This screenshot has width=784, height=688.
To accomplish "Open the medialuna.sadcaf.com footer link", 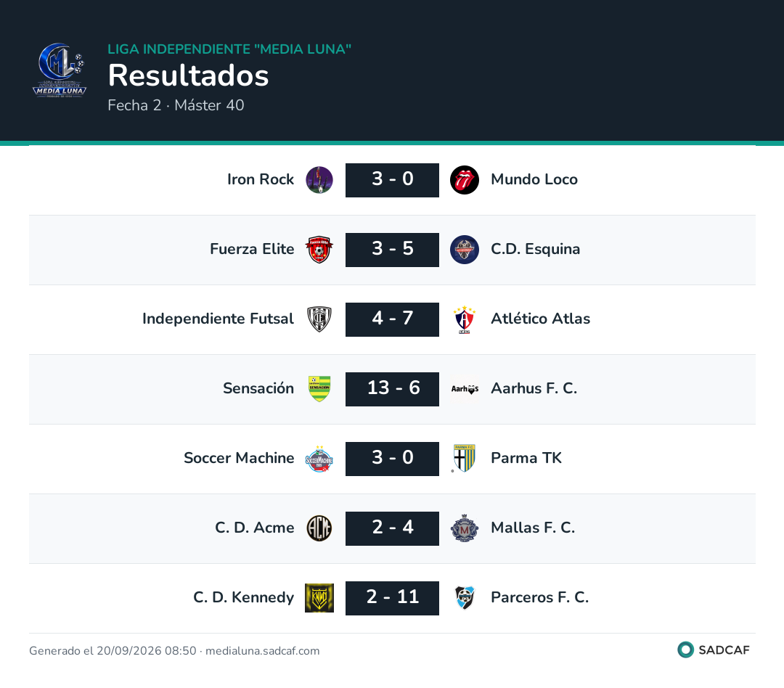I will [x=263, y=650].
